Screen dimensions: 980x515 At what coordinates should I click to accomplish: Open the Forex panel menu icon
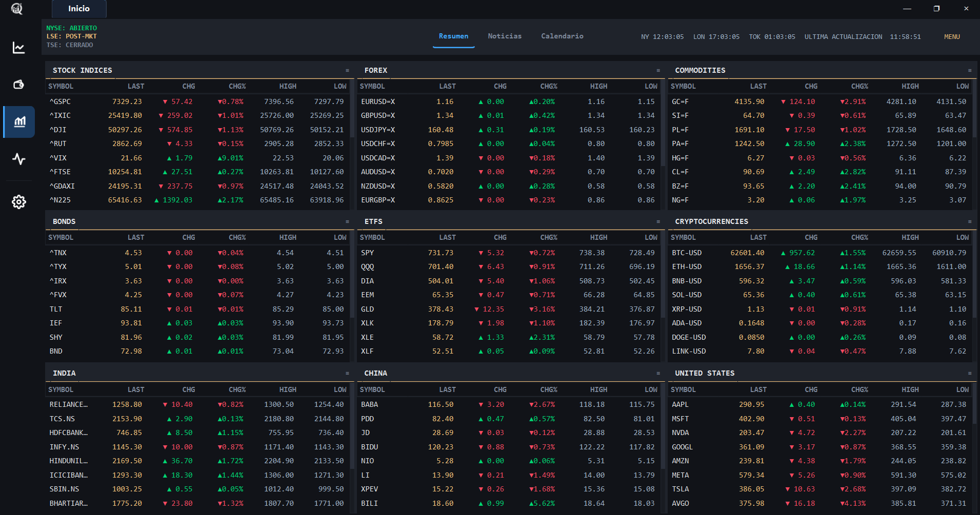pos(658,70)
